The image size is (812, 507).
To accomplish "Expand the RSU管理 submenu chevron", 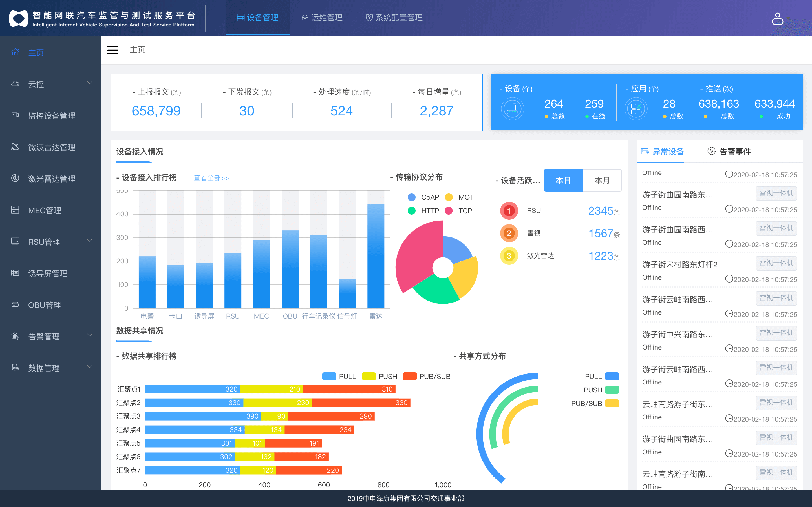I will point(90,241).
